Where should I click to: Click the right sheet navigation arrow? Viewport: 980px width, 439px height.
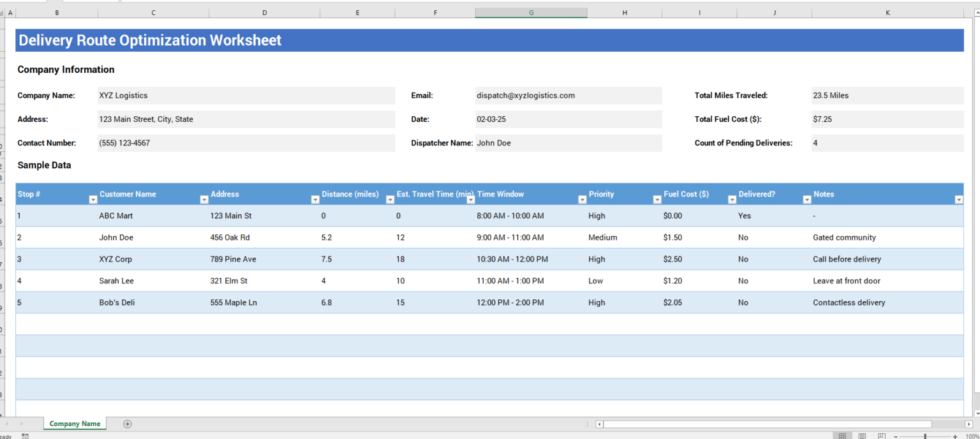coord(21,424)
